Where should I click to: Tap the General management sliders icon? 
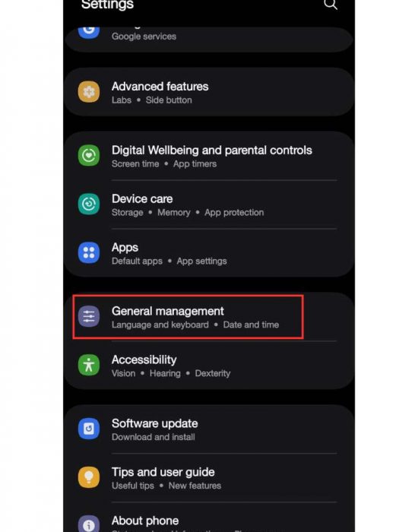point(89,316)
